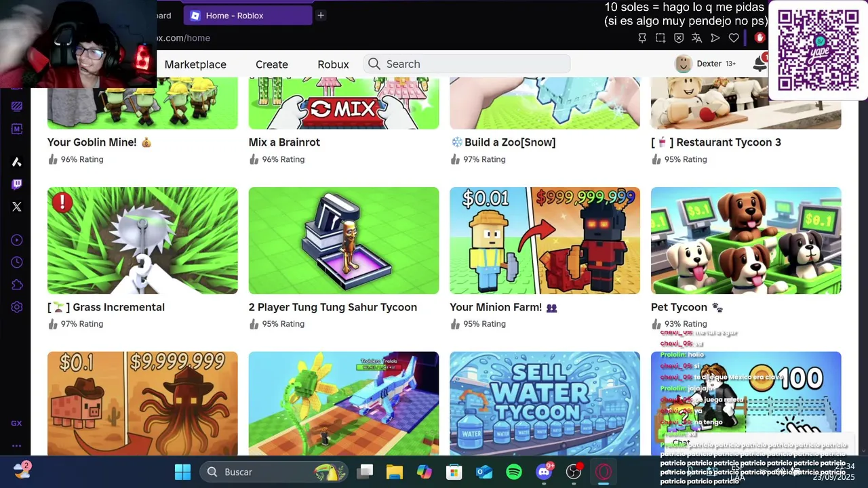Open the Mix a Brainrot title link
This screenshot has height=488, width=868.
click(x=284, y=142)
